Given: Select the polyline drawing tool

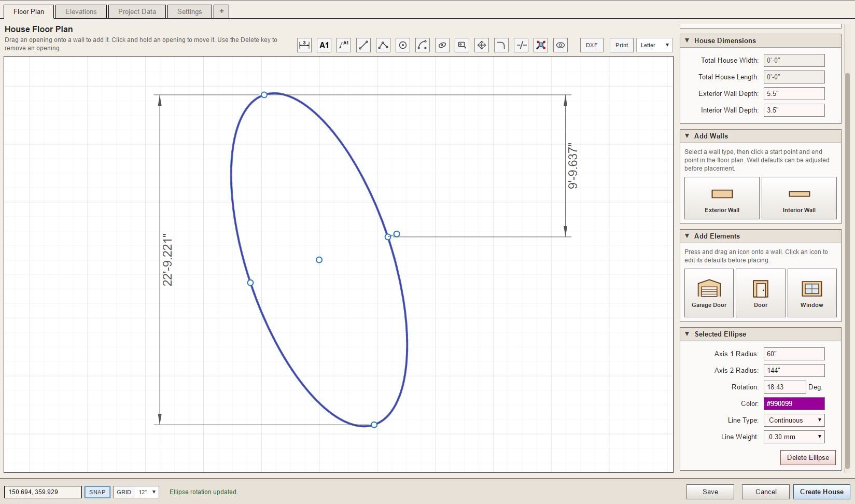Looking at the screenshot, I should [383, 45].
